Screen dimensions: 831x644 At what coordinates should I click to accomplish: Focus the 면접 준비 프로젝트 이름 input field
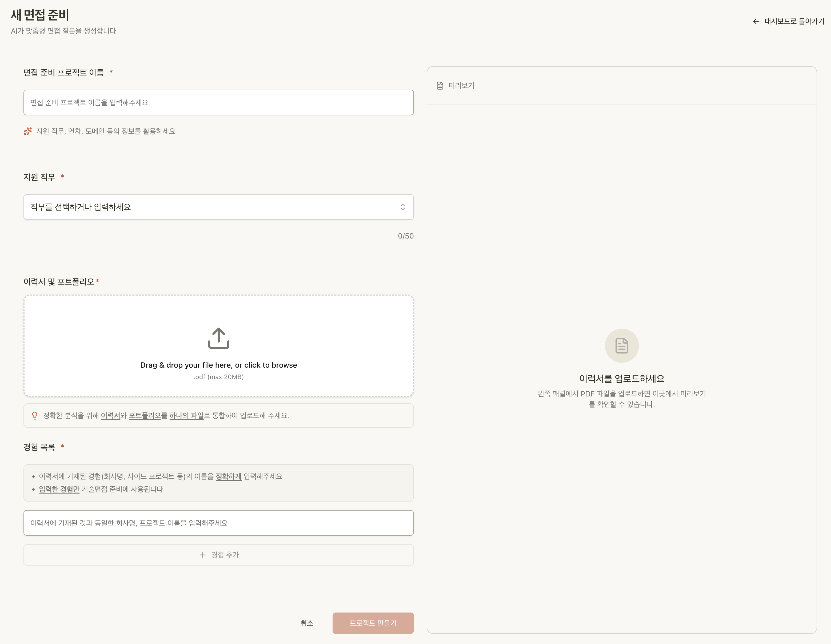tap(218, 102)
